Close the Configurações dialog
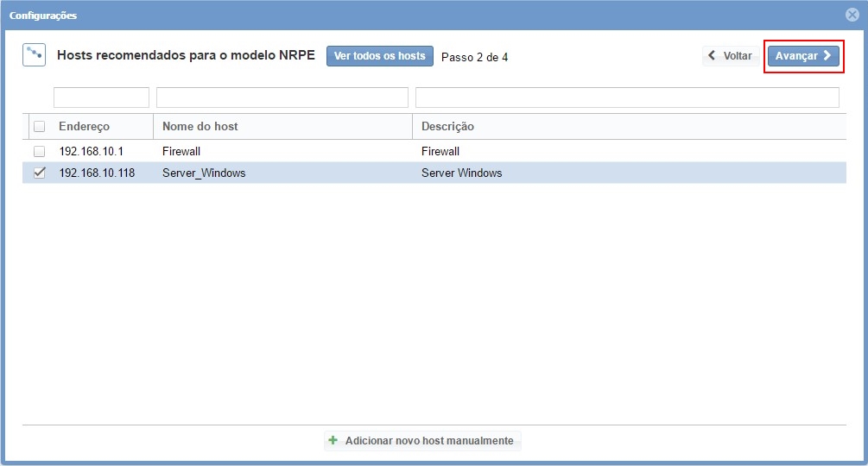868x466 pixels. (852, 15)
